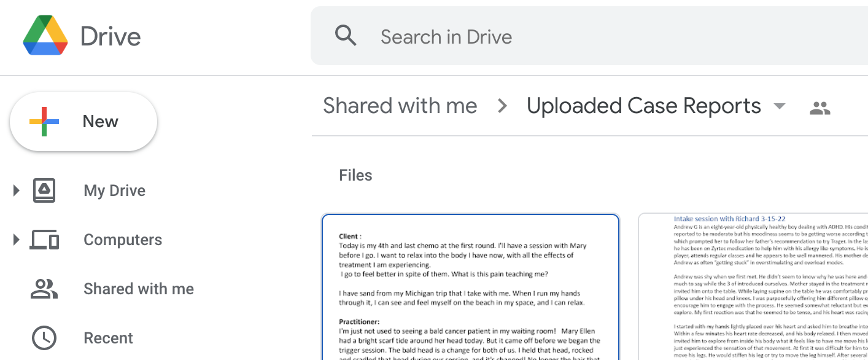
Task: Click the Recent clock icon
Action: [x=44, y=338]
